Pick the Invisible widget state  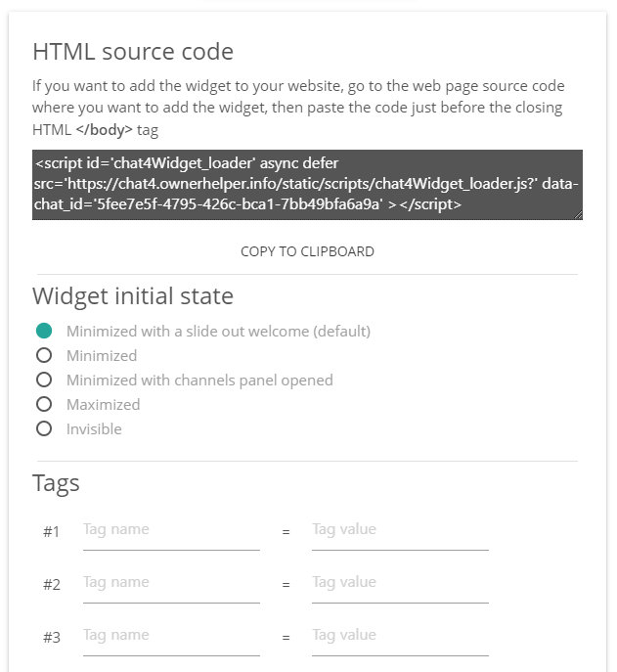[x=44, y=428]
